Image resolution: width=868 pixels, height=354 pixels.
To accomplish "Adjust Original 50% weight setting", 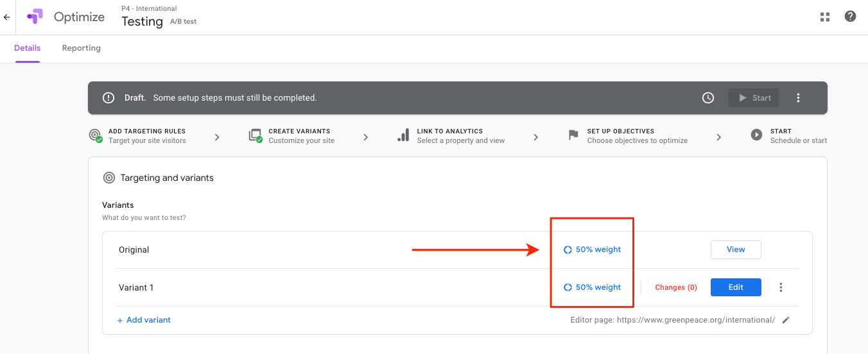I will [592, 249].
